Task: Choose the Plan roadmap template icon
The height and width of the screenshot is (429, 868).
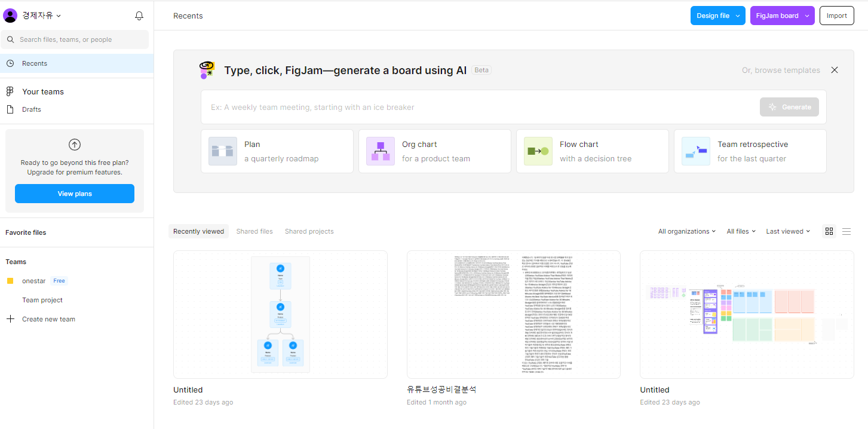Action: (x=223, y=151)
